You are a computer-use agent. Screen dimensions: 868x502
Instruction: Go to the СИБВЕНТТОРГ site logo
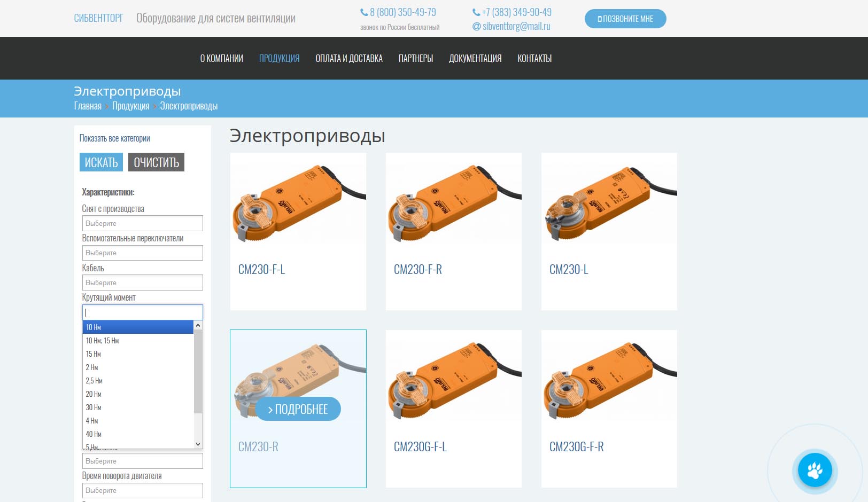click(98, 18)
